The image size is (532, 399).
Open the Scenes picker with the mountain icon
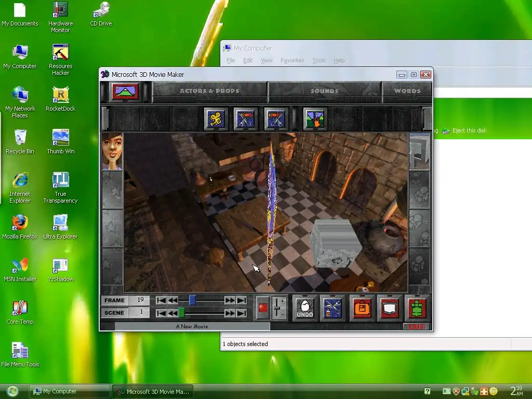coord(125,91)
